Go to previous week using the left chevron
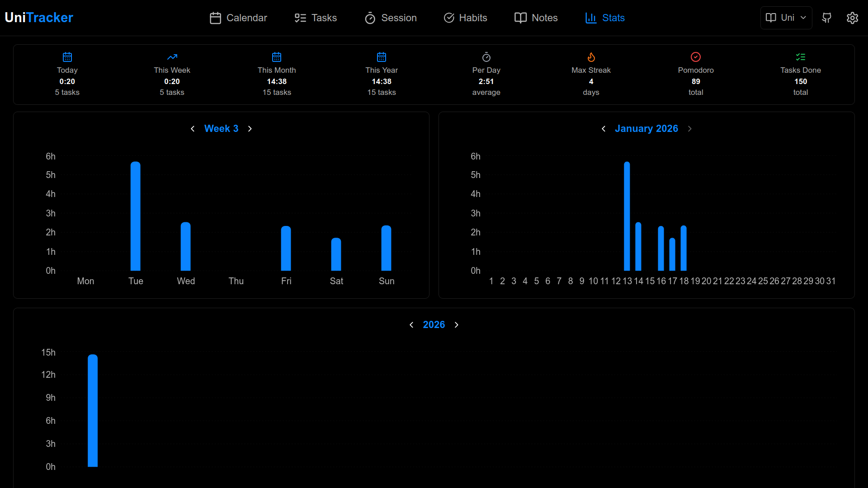Image resolution: width=868 pixels, height=488 pixels. [193, 129]
